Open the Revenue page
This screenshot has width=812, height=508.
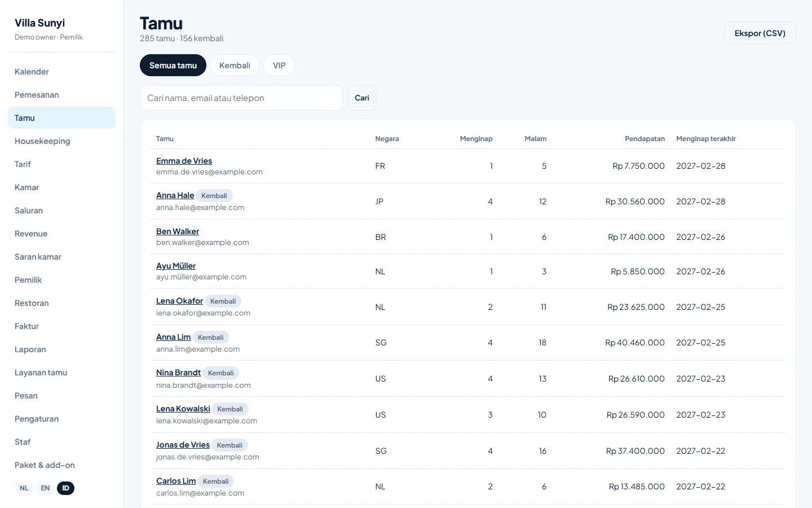click(x=61, y=234)
